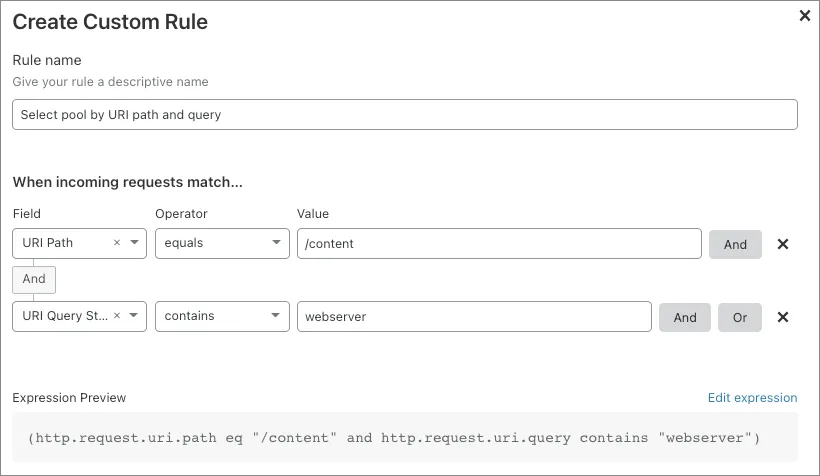The image size is (820, 476).
Task: Click the Rule name text field
Action: tap(405, 115)
